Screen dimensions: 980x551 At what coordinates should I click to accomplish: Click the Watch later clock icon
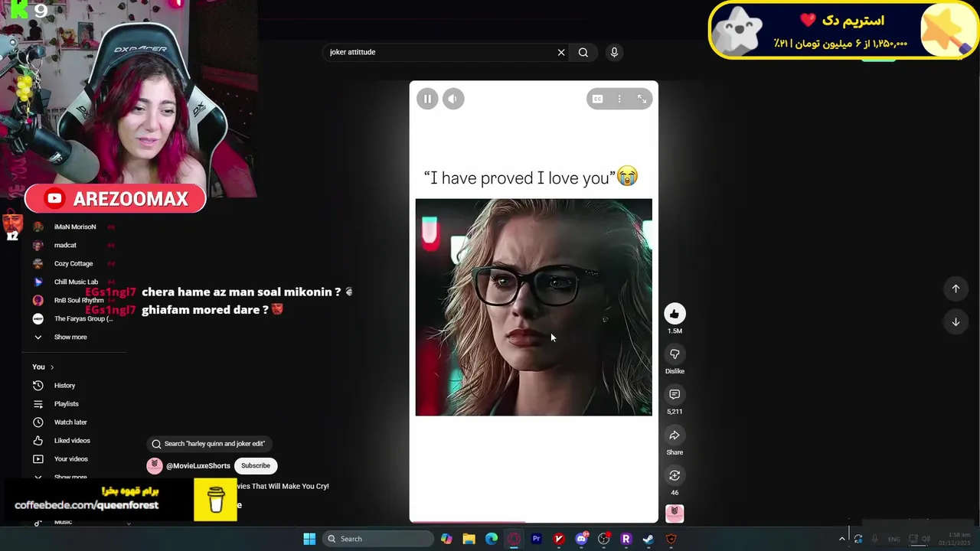click(38, 422)
